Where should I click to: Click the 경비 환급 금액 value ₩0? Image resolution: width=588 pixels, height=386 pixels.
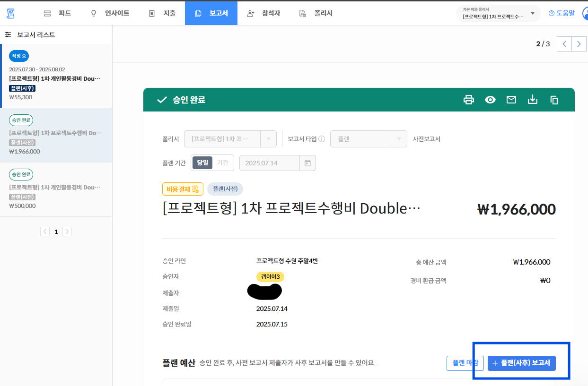tap(545, 280)
